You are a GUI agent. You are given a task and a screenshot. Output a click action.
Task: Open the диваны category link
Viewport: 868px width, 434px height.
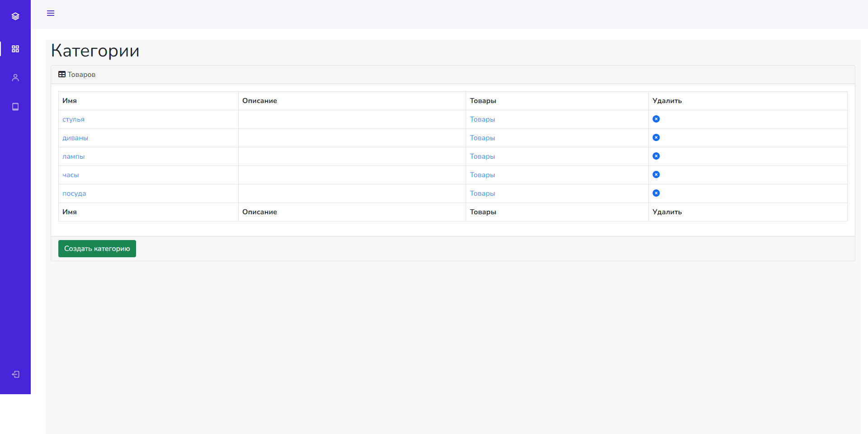(75, 138)
